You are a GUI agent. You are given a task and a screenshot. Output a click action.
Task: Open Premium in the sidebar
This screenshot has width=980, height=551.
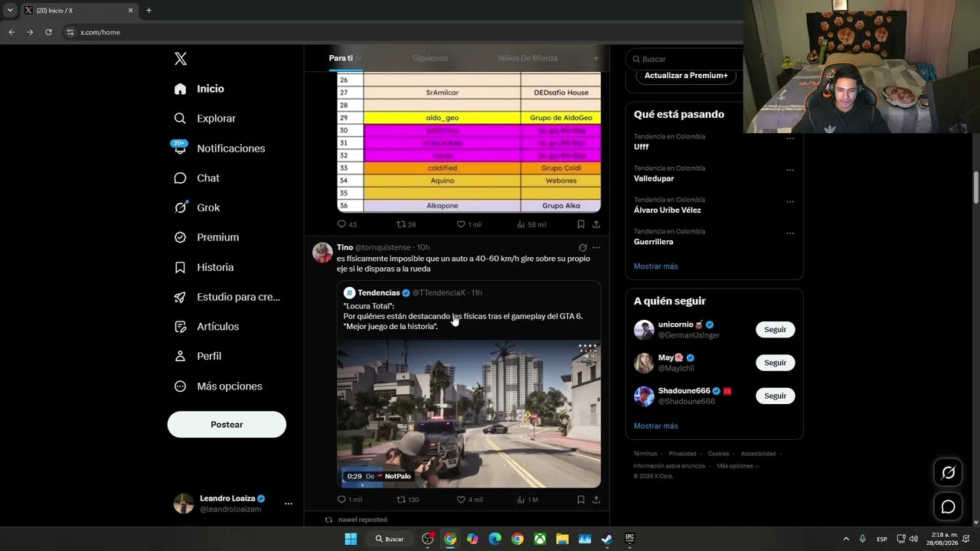pos(207,237)
